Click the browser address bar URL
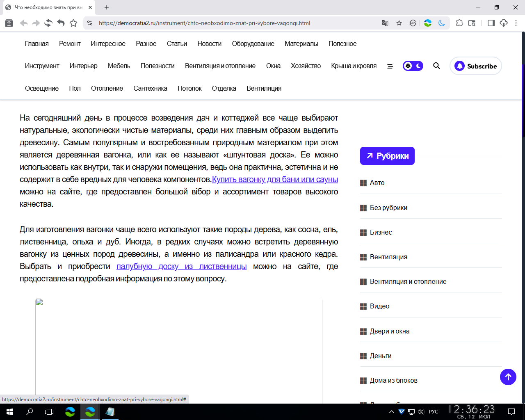 coord(204,23)
